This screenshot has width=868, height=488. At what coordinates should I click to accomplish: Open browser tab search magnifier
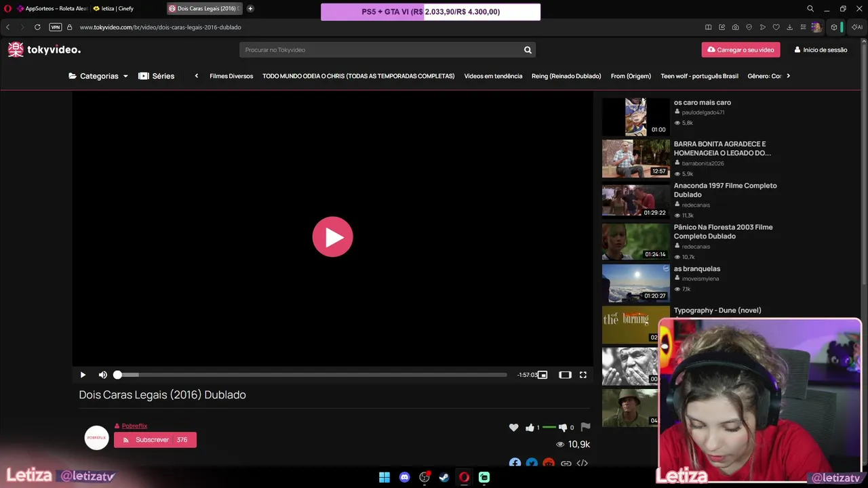point(810,9)
